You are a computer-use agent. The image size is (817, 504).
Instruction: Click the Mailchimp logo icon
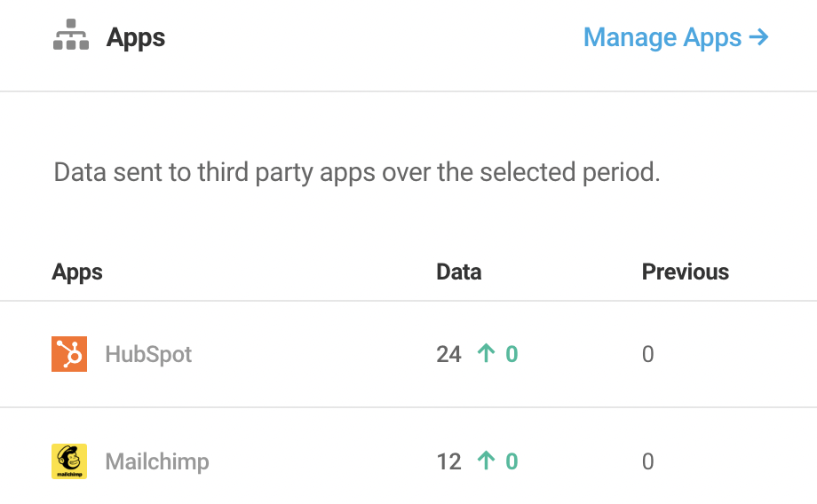[x=69, y=461]
